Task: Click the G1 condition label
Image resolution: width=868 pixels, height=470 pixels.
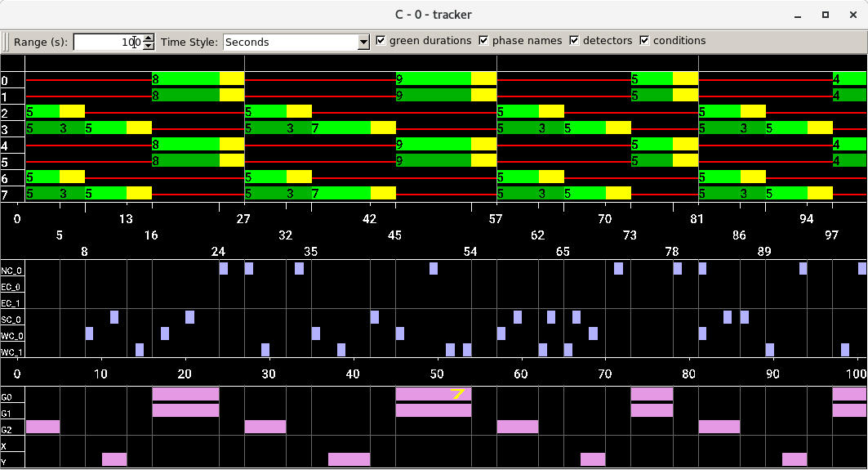Action: coord(6,414)
